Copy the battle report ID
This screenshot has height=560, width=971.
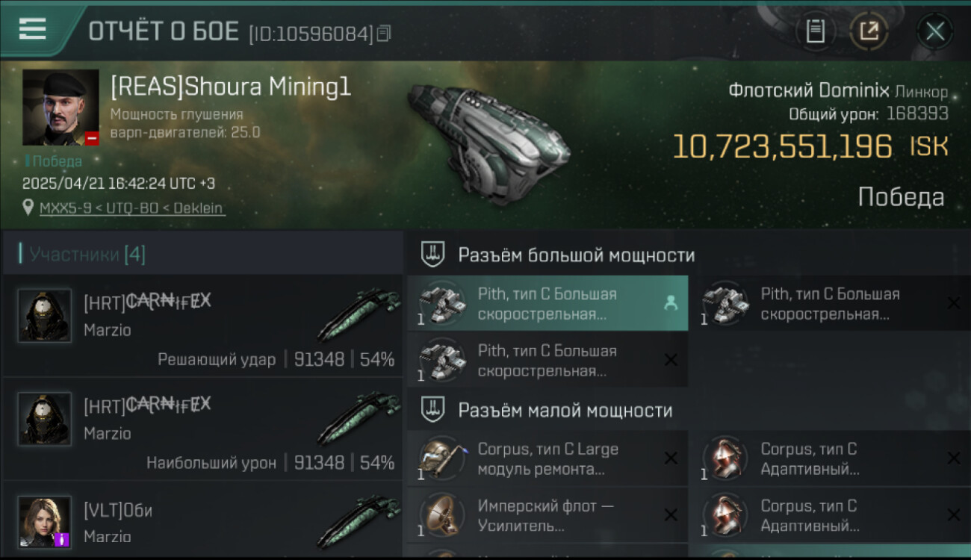point(384,34)
